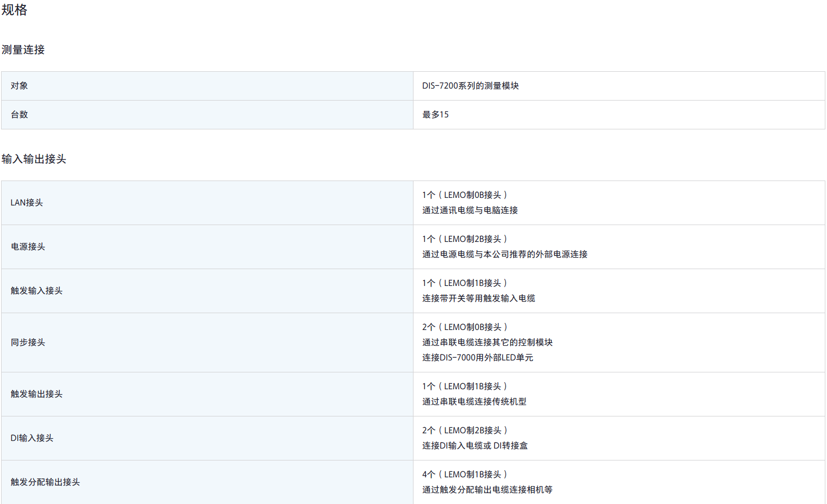This screenshot has height=504, width=827.
Task: Click the 规格 page heading
Action: point(14,10)
